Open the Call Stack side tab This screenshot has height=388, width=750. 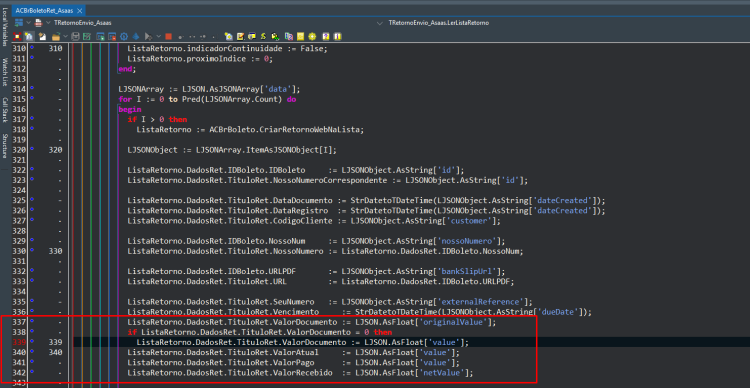(5, 111)
